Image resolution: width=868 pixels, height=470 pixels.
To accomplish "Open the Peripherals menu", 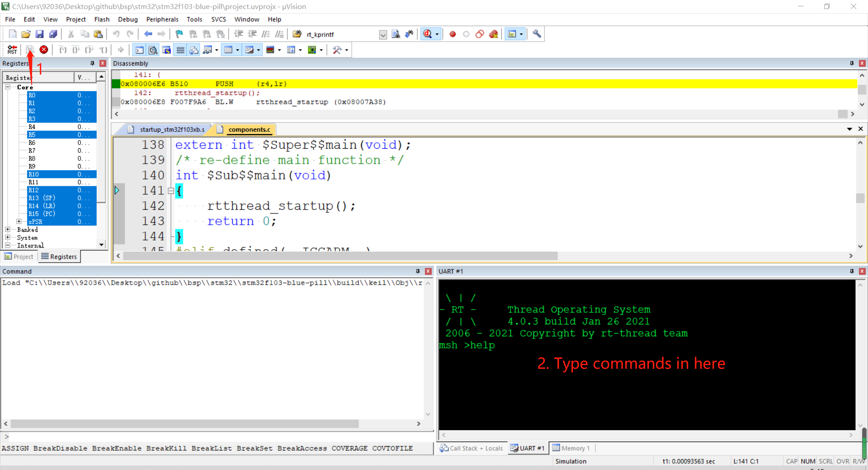I will click(x=162, y=19).
